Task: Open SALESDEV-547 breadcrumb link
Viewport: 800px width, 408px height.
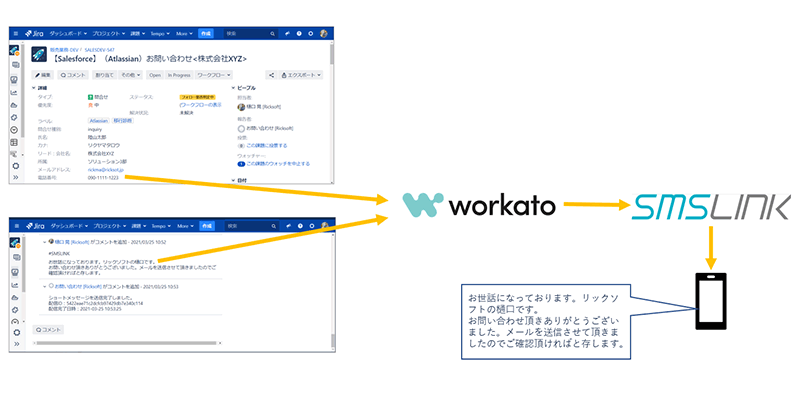Action: click(99, 50)
